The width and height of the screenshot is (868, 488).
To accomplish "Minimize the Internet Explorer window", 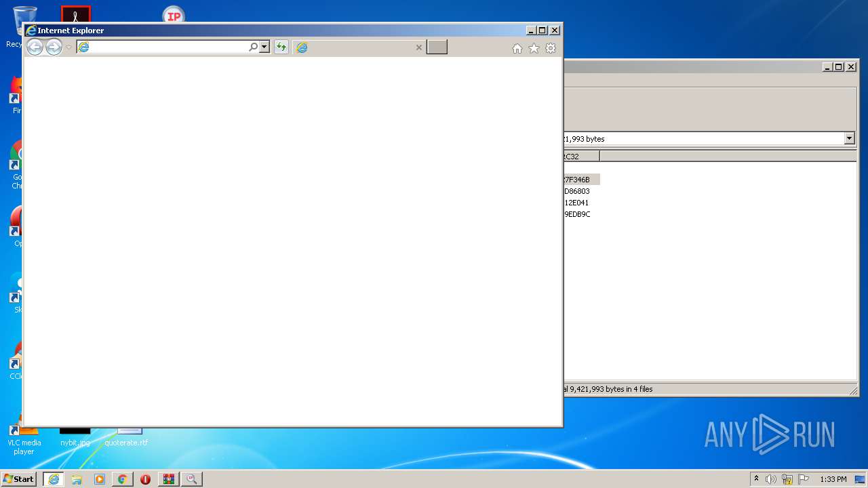I will (x=530, y=30).
